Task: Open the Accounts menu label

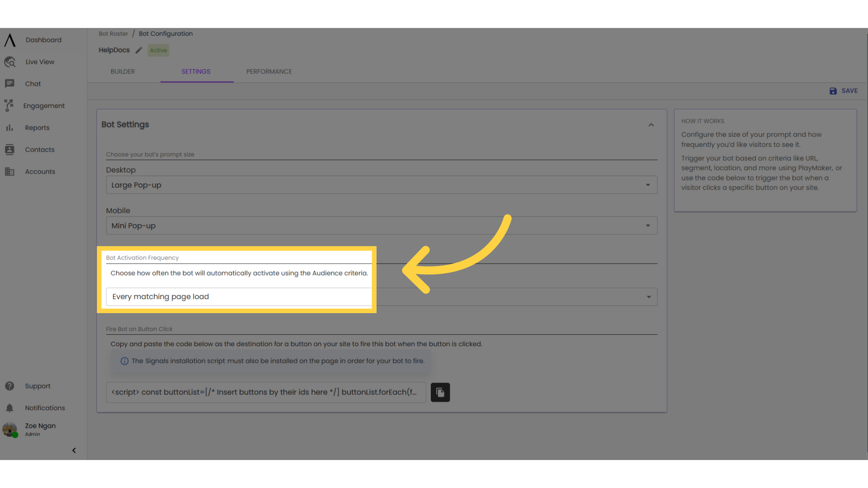Action: click(40, 172)
